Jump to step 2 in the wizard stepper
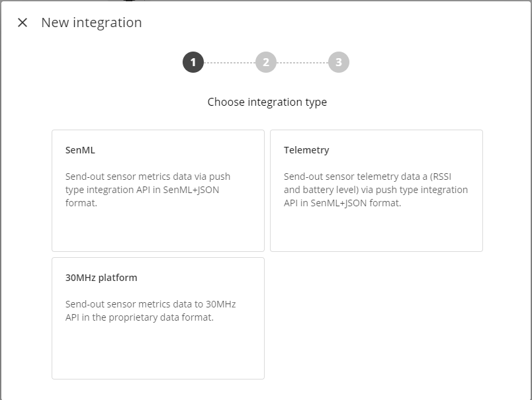 [x=266, y=62]
